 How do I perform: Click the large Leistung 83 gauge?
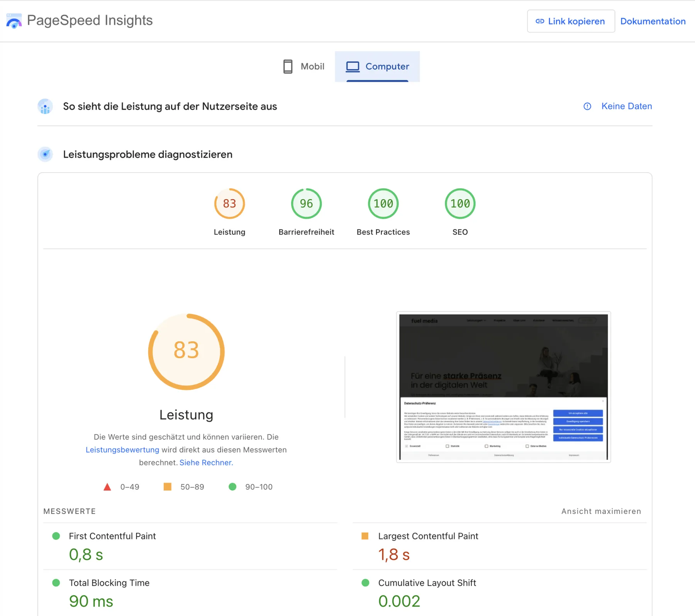click(186, 352)
